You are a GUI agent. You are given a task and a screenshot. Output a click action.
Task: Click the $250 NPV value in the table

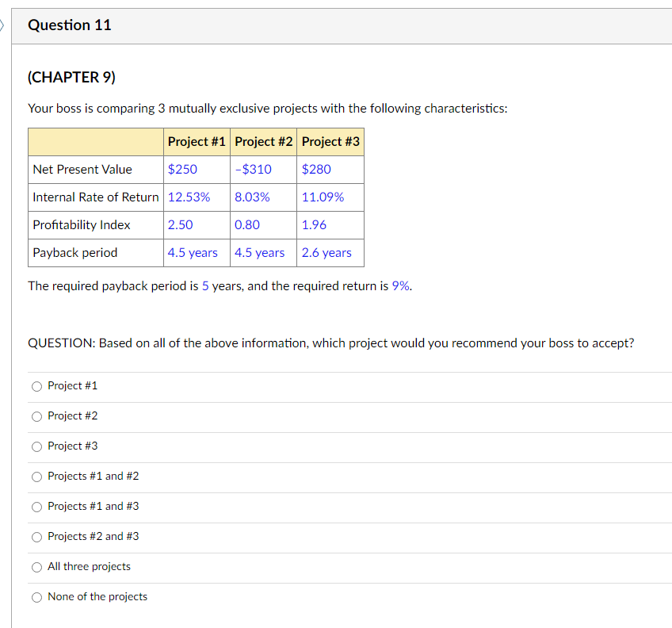click(x=181, y=169)
